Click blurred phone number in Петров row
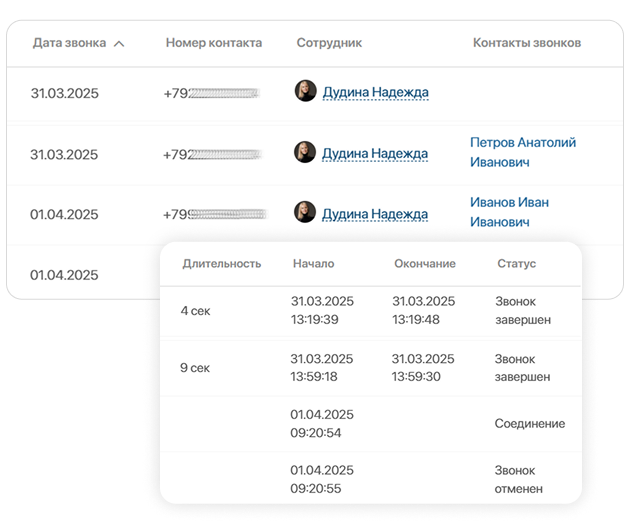632x524 pixels. pos(212,155)
